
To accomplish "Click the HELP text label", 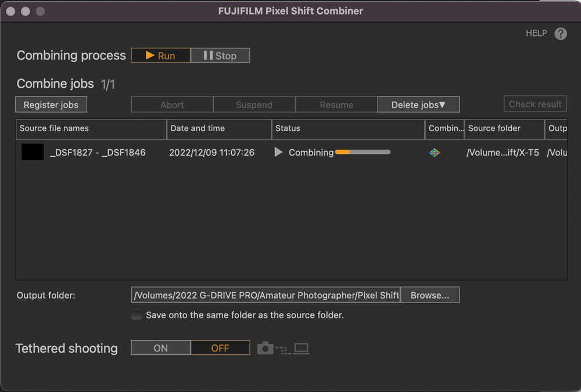I will (536, 33).
